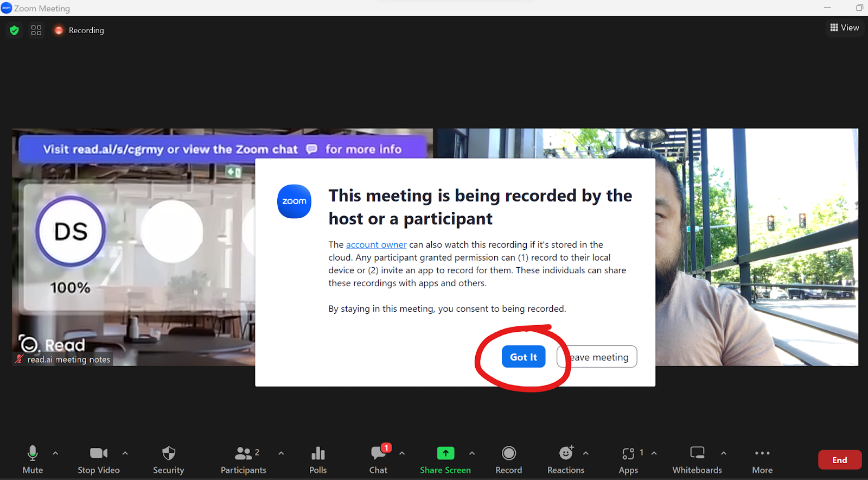Click the 100% label under DS avatar
Screen dimensions: 868x480
pos(71,288)
